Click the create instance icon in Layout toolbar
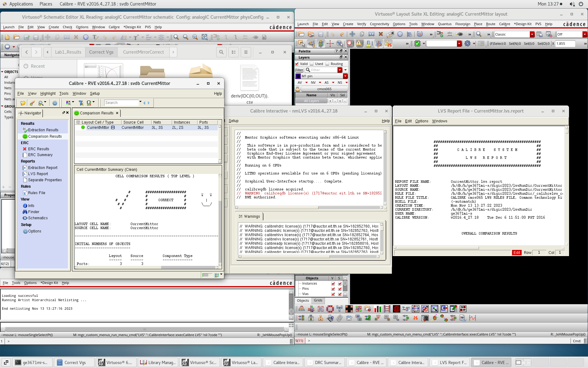588x368 pixels. click(440, 34)
